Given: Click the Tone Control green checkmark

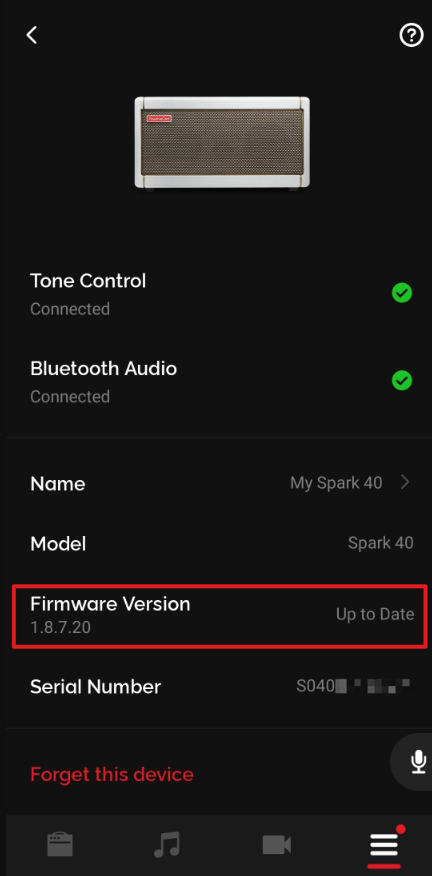Looking at the screenshot, I should pos(401,292).
